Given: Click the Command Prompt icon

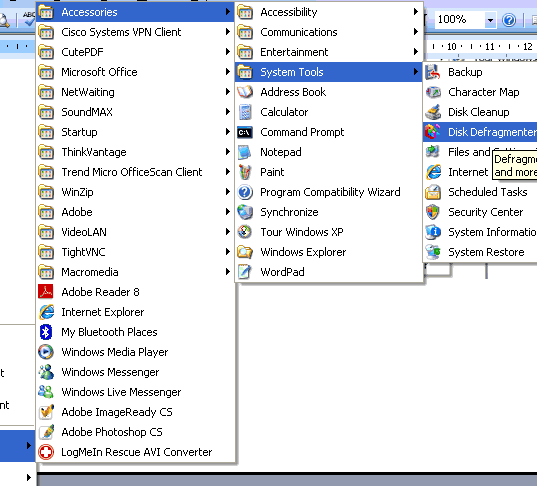Looking at the screenshot, I should (x=245, y=132).
